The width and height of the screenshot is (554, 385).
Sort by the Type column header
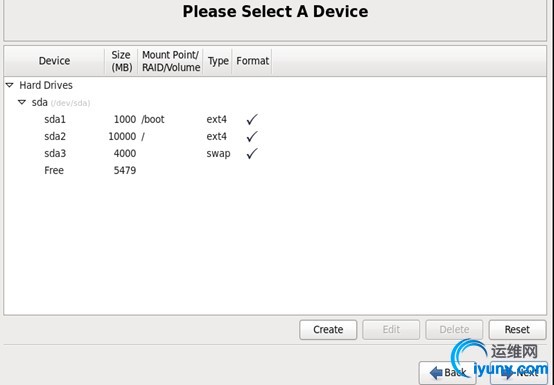pos(218,61)
